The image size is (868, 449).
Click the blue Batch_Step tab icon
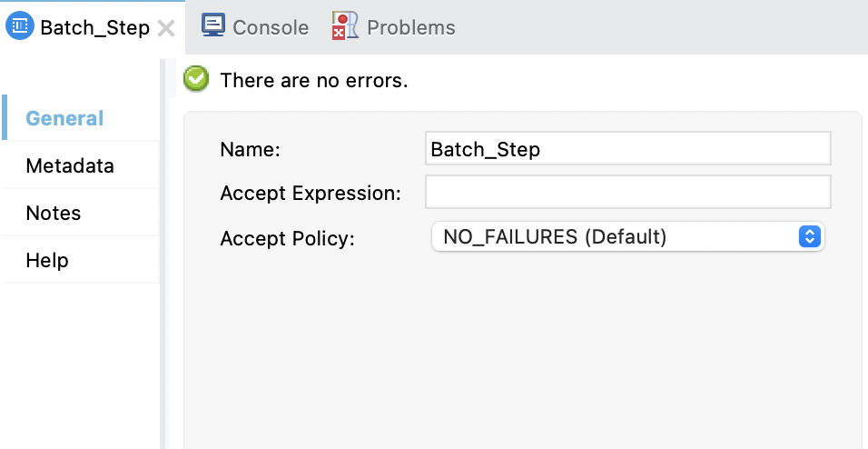point(20,27)
